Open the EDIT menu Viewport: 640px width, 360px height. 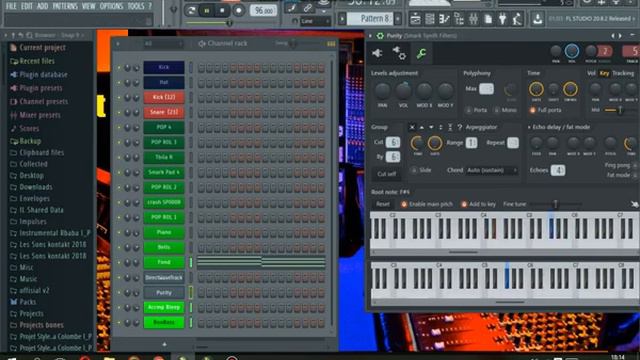click(27, 6)
